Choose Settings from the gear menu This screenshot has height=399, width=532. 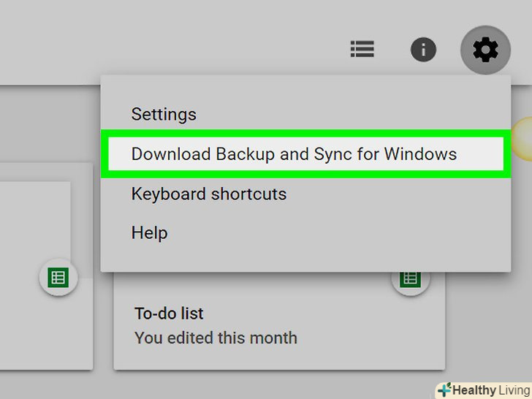click(x=164, y=115)
